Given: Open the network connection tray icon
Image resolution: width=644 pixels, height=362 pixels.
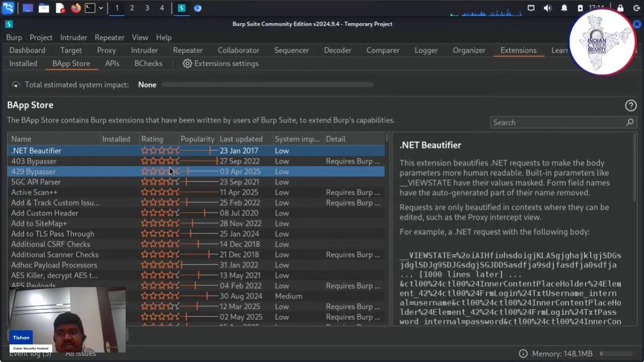Looking at the screenshot, I should coord(531,8).
